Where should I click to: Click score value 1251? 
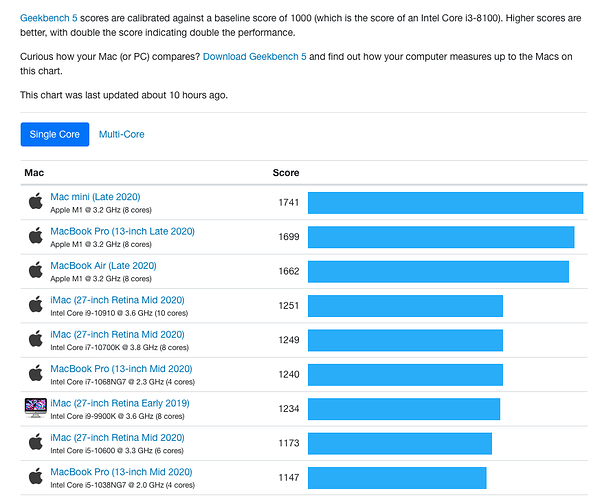(289, 306)
